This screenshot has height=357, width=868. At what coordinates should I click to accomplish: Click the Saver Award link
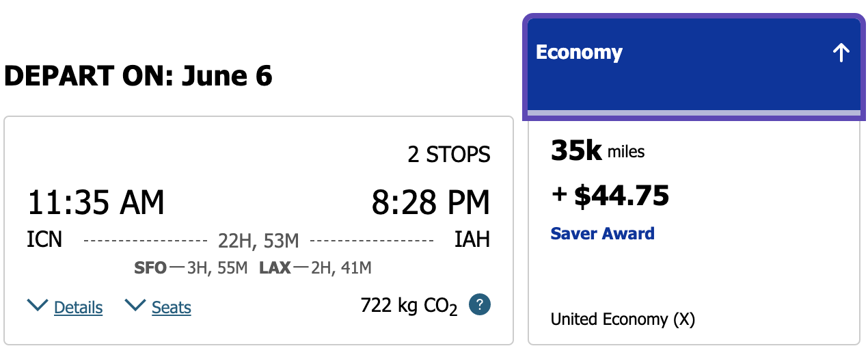point(602,234)
